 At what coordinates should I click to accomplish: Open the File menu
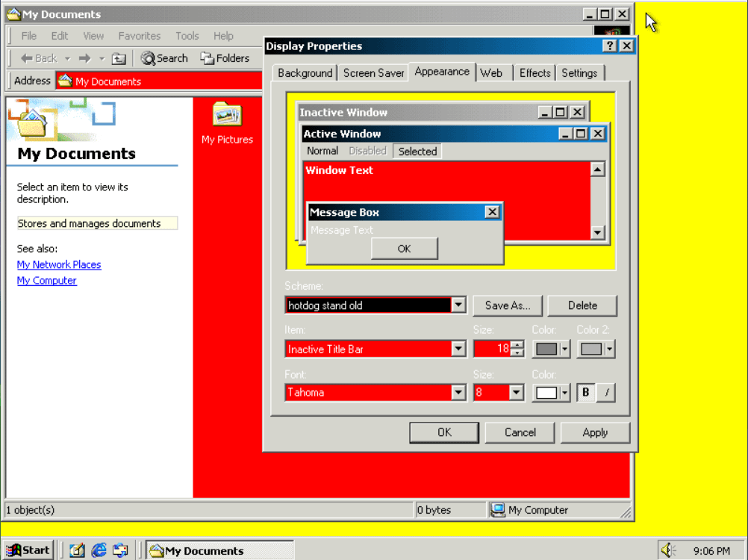[28, 36]
